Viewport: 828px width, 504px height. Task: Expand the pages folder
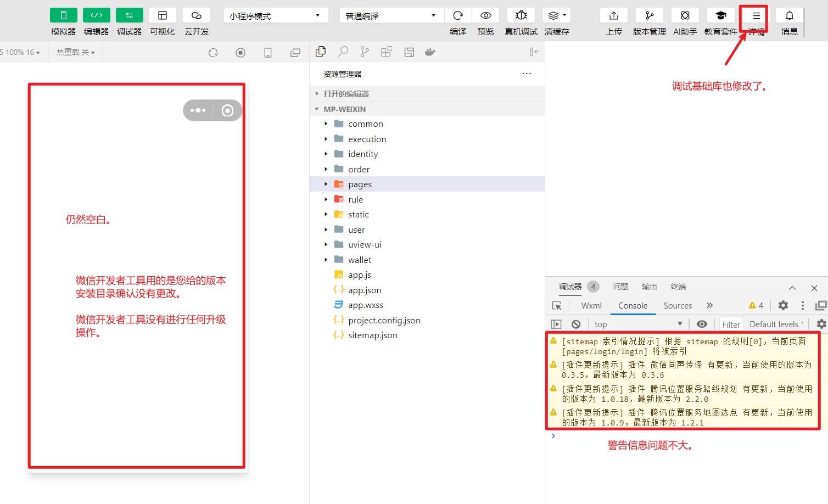(427, 184)
